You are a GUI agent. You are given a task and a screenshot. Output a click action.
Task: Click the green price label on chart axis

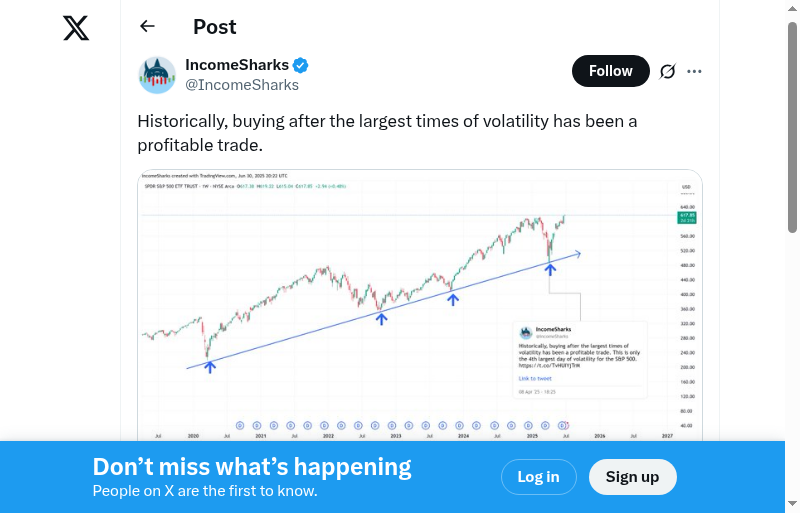pyautogui.click(x=687, y=217)
